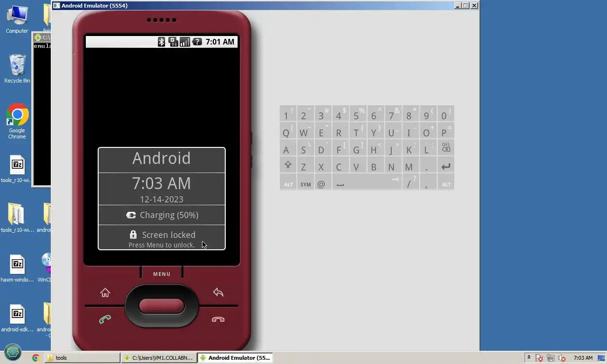Image resolution: width=607 pixels, height=364 pixels.
Task: Click the A key on emulator keyboard
Action: pyautogui.click(x=288, y=148)
